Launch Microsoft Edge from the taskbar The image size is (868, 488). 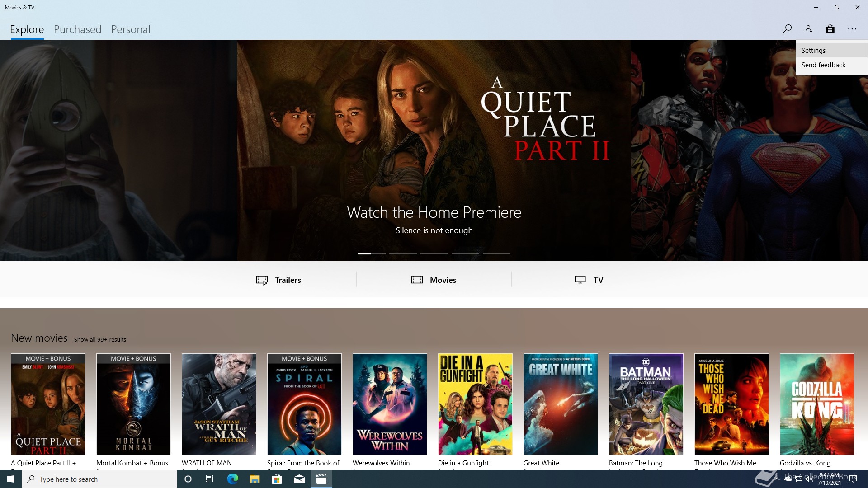point(232,479)
